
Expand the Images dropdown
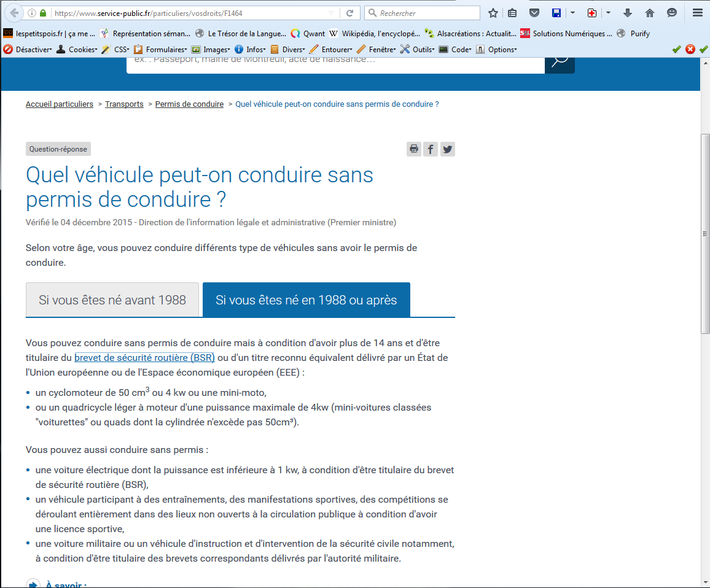211,49
